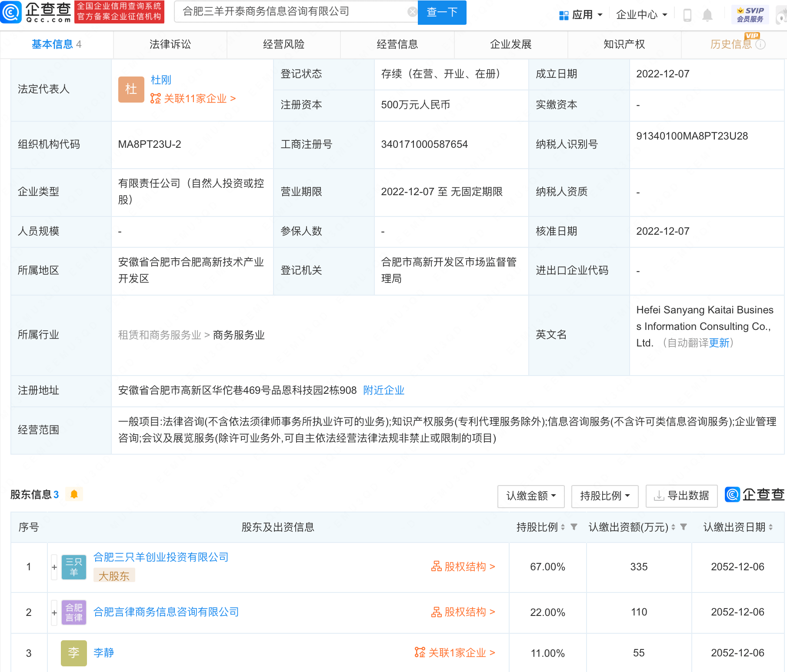Image resolution: width=787 pixels, height=672 pixels.
Task: Switch to the 知识产权 tab
Action: (624, 44)
